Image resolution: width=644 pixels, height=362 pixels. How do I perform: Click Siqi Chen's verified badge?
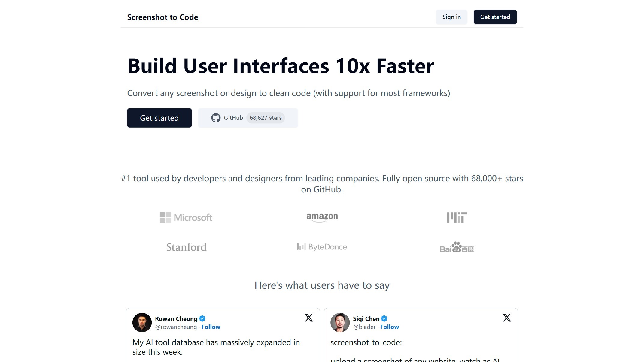tap(384, 318)
